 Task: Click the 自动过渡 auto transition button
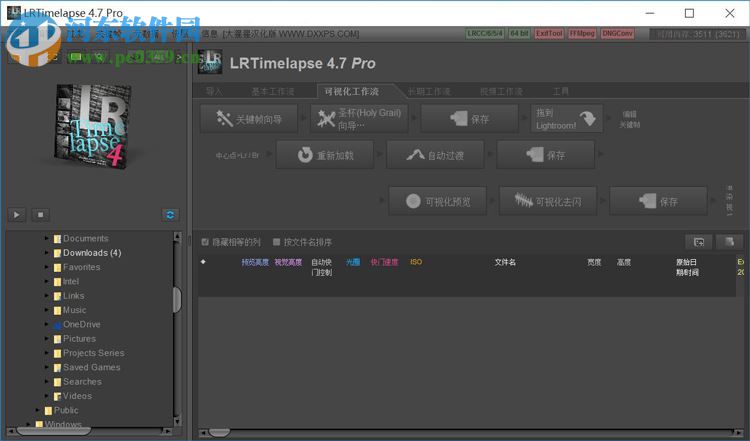pos(435,155)
